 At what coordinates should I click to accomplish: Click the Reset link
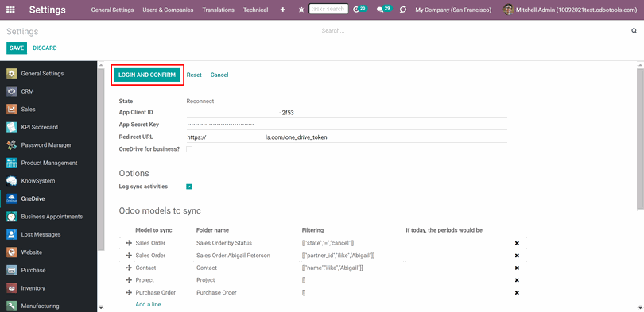click(194, 75)
